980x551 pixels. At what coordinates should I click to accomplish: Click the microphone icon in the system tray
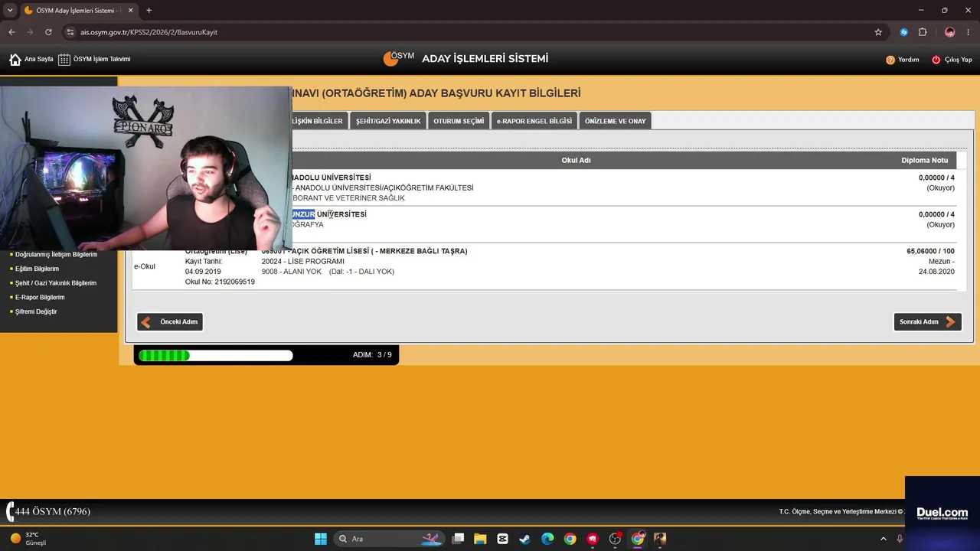pyautogui.click(x=900, y=539)
